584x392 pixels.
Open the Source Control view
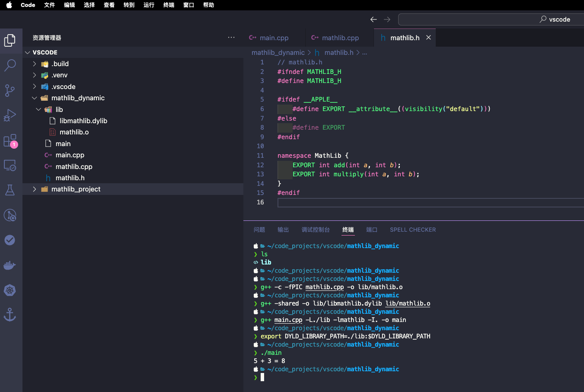[10, 90]
